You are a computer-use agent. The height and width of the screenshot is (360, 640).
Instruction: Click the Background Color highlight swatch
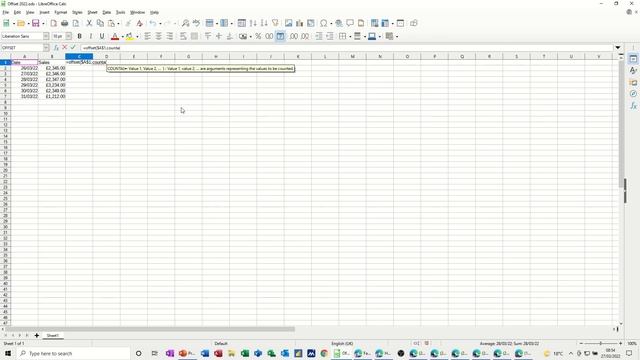point(129,36)
